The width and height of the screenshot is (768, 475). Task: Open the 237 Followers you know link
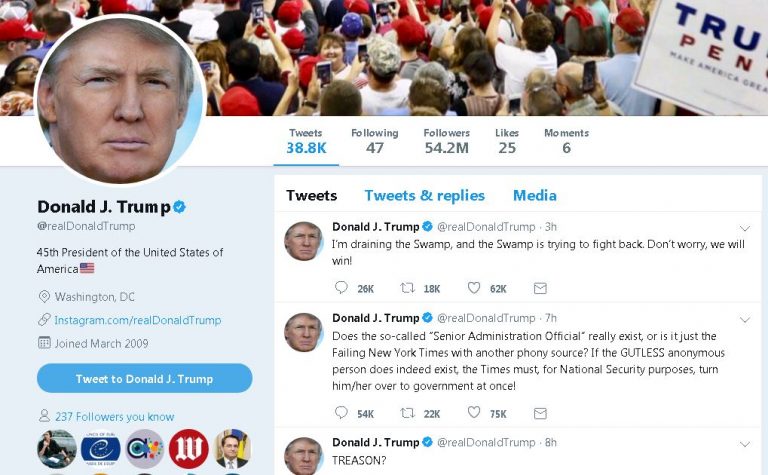pyautogui.click(x=114, y=417)
